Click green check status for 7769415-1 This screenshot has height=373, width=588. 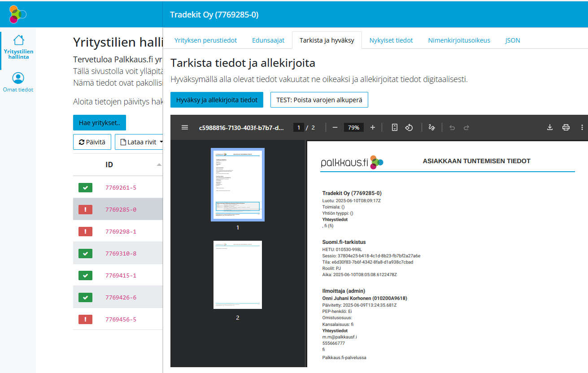85,275
